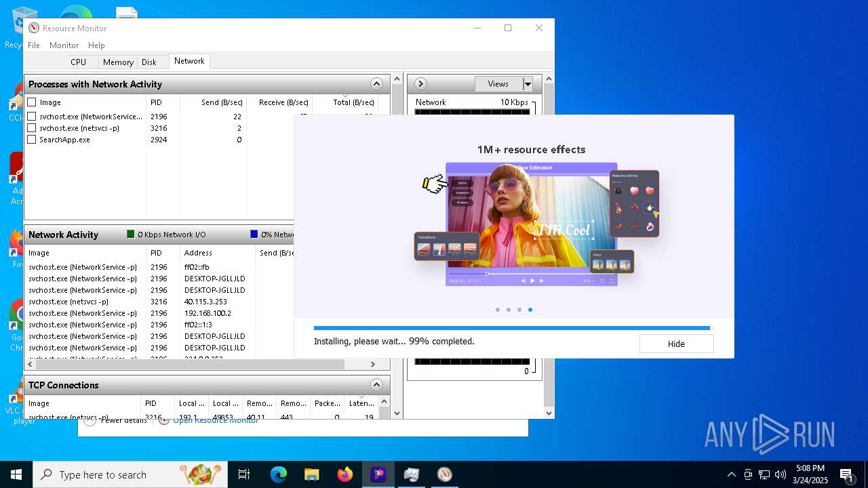Select the second slideshow dot
Viewport: 868px width, 488px height.
point(509,310)
